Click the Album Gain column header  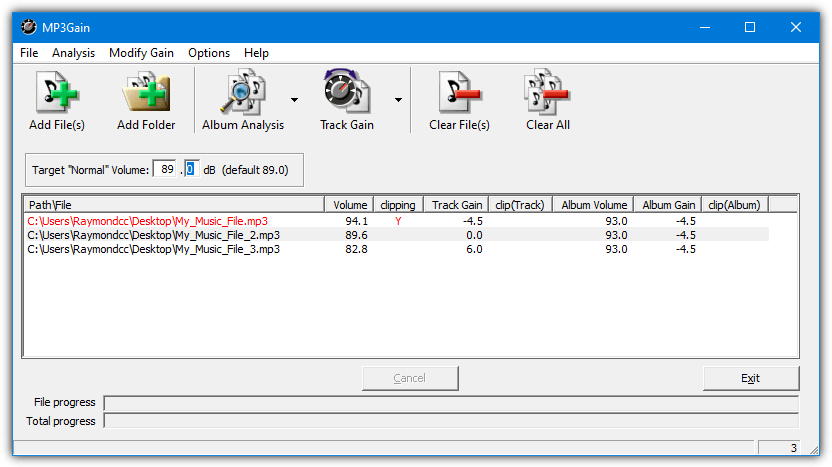click(x=668, y=205)
